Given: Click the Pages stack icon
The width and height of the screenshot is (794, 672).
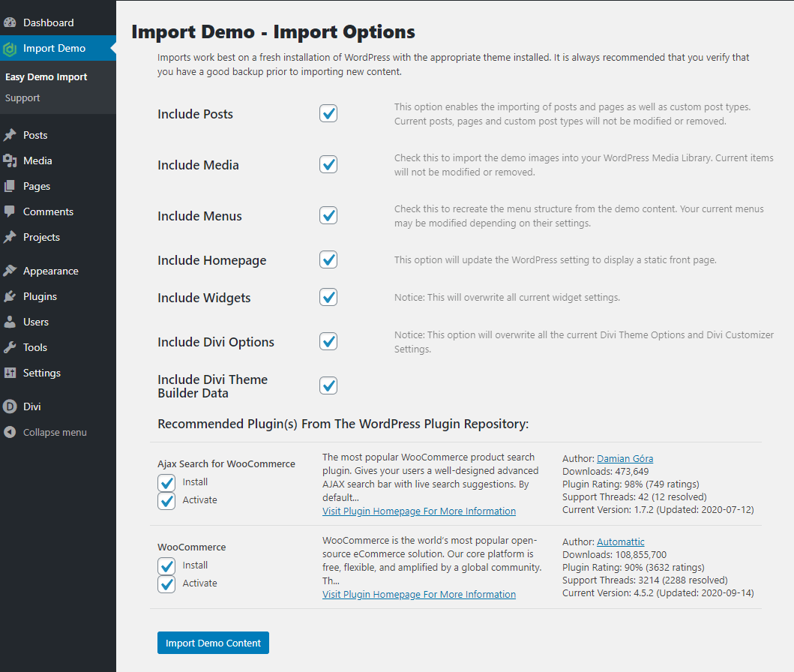Looking at the screenshot, I should [x=10, y=186].
